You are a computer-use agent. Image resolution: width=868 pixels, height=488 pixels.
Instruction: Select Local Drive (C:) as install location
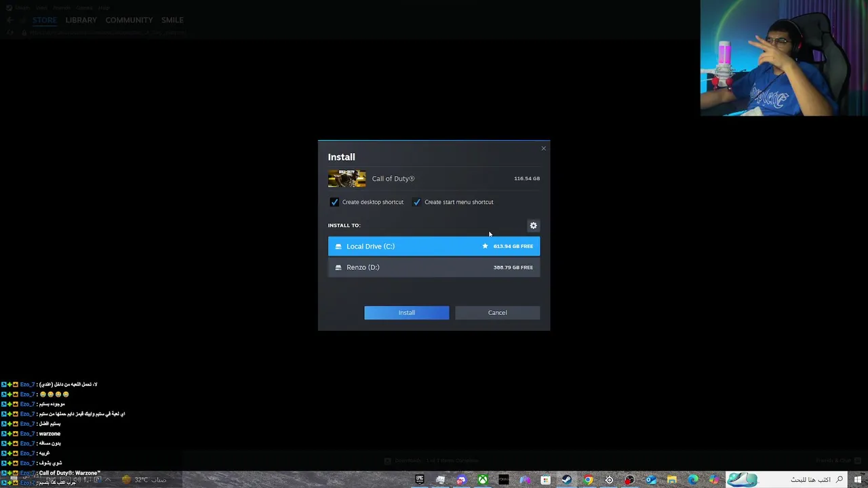point(434,246)
